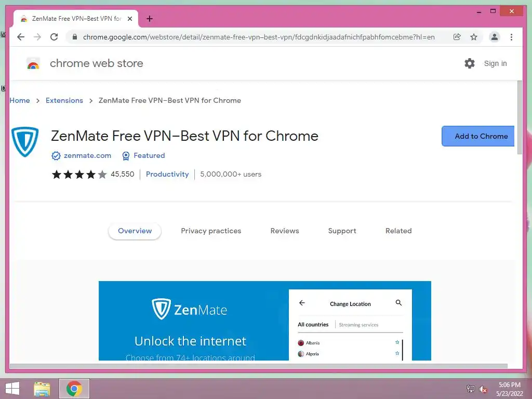The width and height of the screenshot is (532, 399).
Task: Click the address bar URL field
Action: click(x=259, y=37)
